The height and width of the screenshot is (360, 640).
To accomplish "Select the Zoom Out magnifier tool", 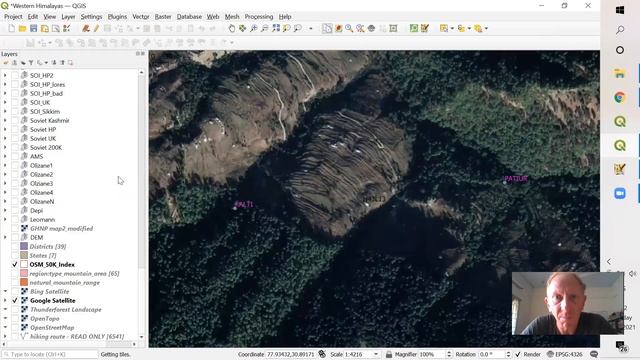I will tap(265, 29).
